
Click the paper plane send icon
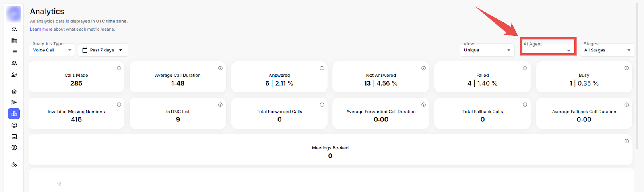point(14,102)
